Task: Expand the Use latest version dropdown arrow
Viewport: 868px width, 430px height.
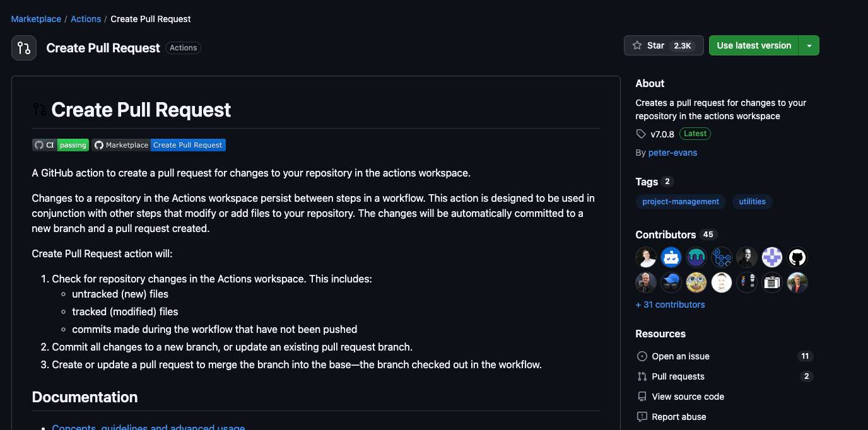Action: coord(809,45)
